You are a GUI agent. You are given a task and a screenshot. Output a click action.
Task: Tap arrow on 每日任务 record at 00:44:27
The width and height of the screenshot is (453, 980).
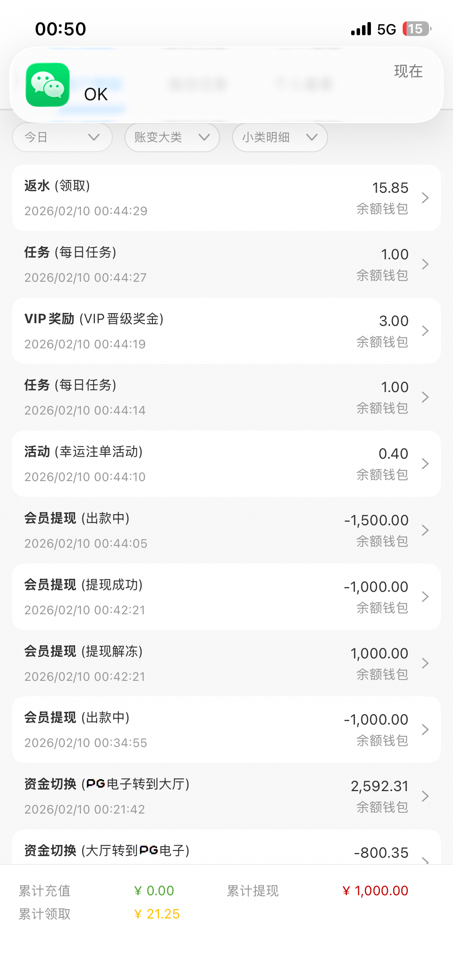(425, 264)
